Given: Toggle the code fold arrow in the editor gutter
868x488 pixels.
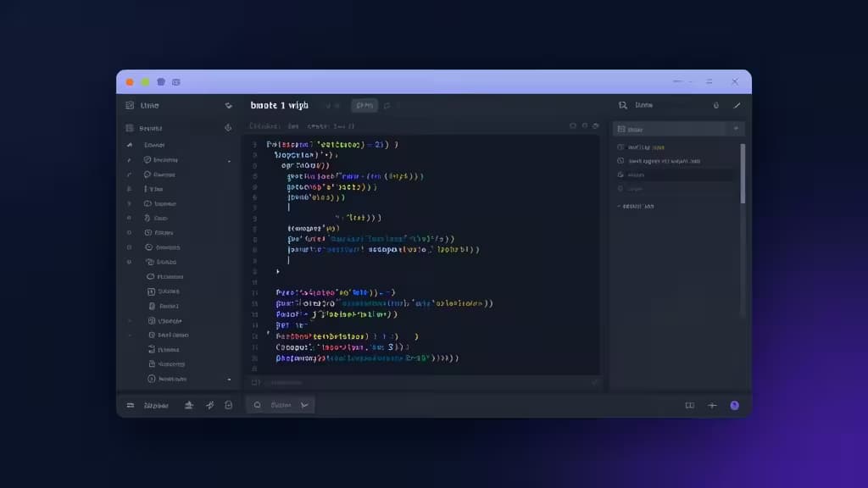Looking at the screenshot, I should tap(277, 271).
